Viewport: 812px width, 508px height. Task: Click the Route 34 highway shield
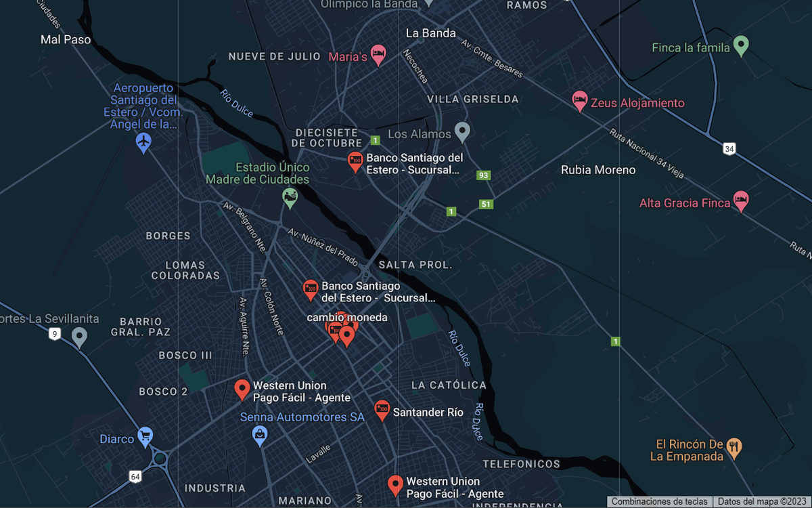click(729, 148)
